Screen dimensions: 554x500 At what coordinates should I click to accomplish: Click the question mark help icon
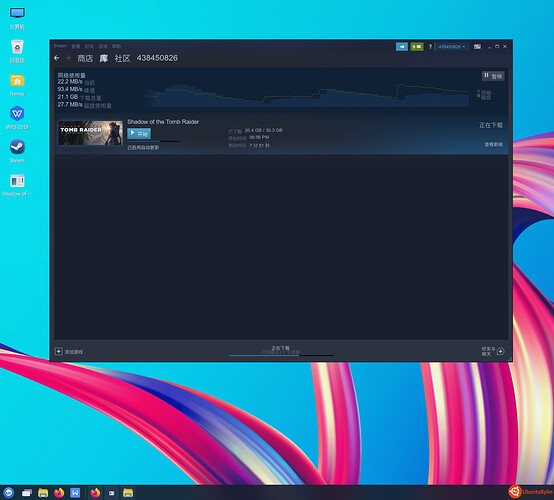(430, 47)
